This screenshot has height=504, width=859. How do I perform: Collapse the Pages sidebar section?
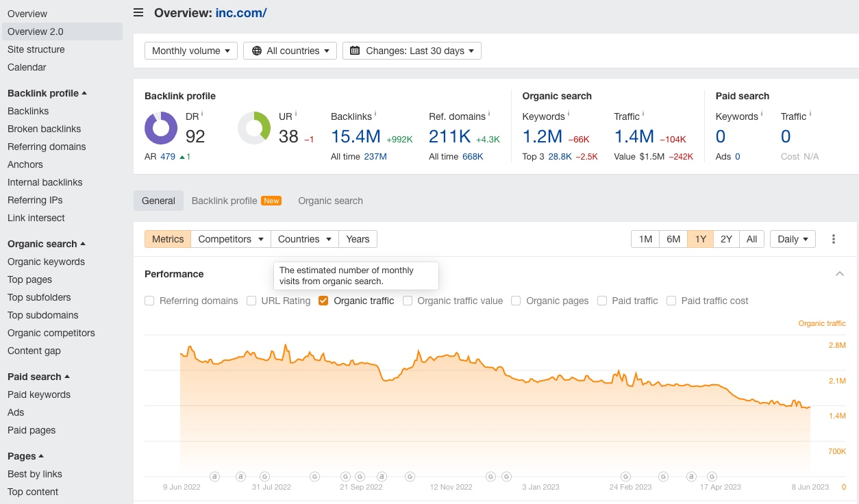click(26, 456)
